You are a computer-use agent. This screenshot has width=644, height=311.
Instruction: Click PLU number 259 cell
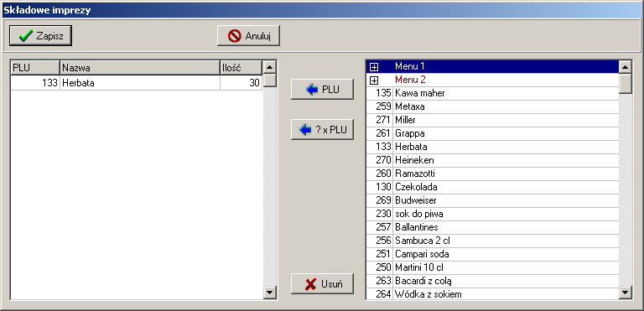point(380,106)
